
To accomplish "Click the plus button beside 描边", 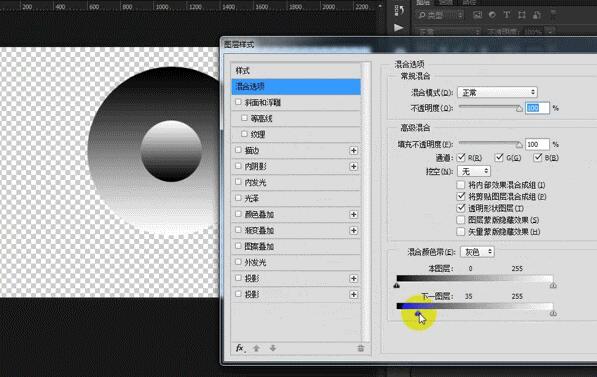I will tap(353, 150).
